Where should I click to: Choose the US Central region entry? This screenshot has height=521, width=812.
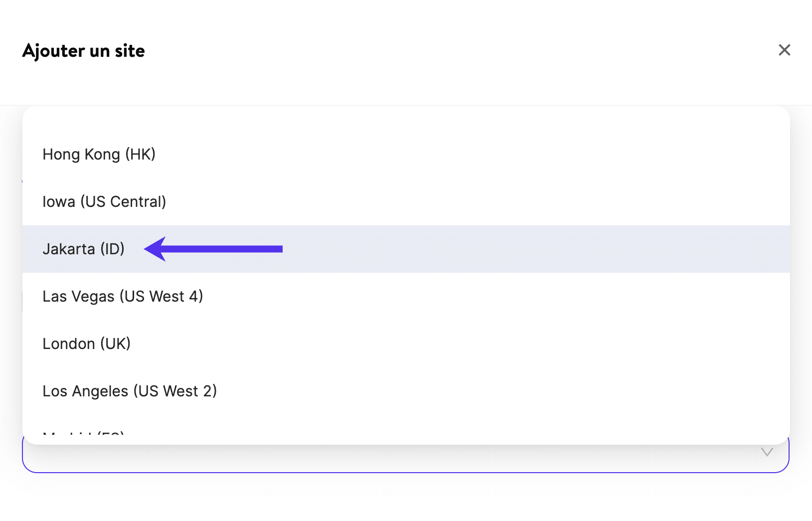tap(104, 202)
